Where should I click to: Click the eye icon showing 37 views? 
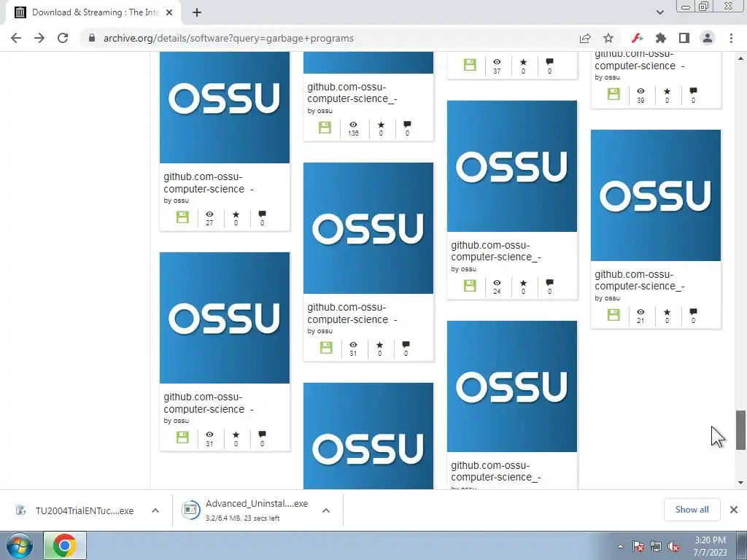(497, 62)
